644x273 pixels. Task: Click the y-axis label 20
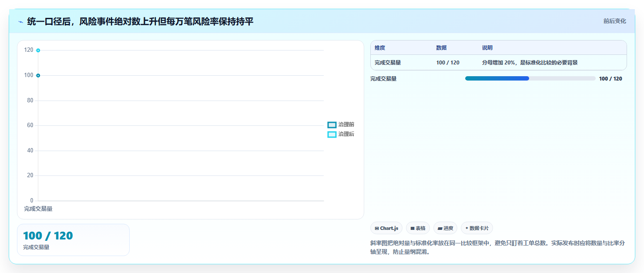coord(30,175)
